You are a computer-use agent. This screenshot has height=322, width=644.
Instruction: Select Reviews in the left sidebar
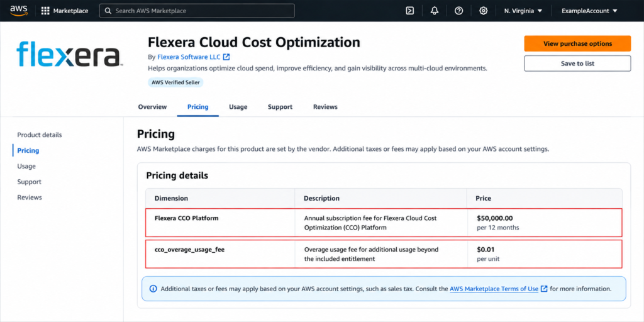30,197
